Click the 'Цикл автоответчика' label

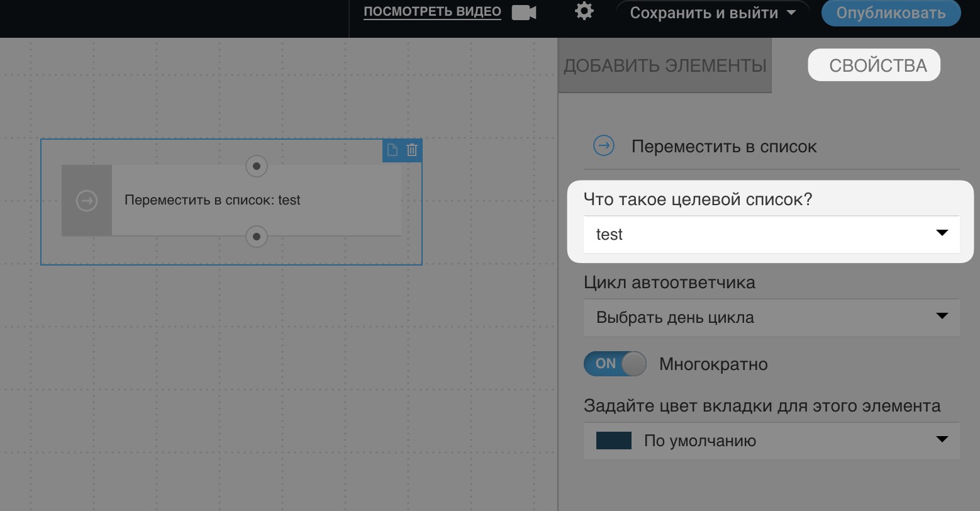(x=669, y=282)
